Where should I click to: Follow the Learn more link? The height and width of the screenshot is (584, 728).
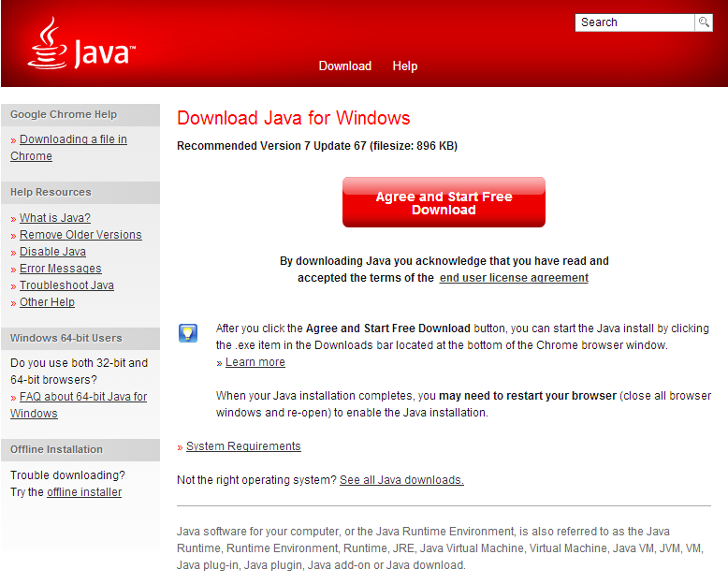coord(255,362)
